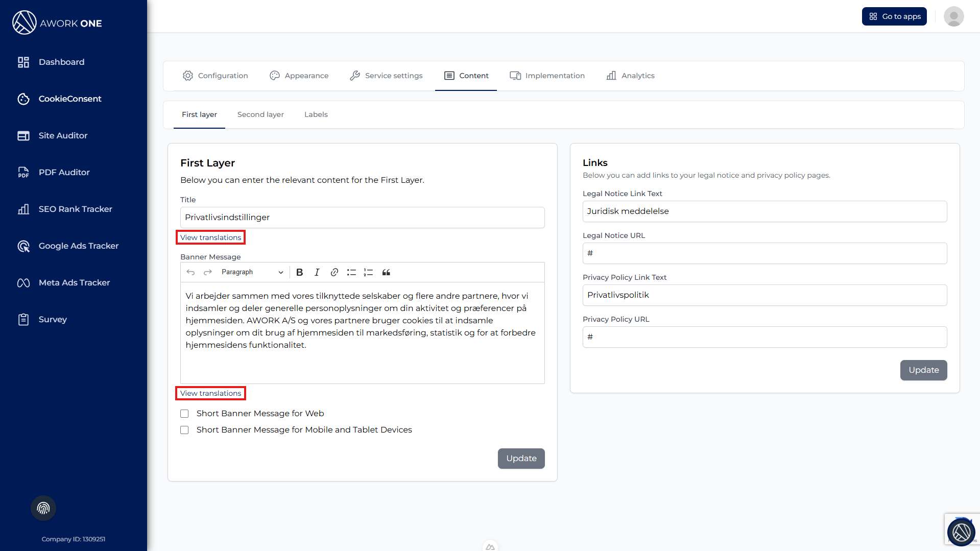Apply bulleted list in banner message
The height and width of the screenshot is (551, 980).
click(351, 272)
